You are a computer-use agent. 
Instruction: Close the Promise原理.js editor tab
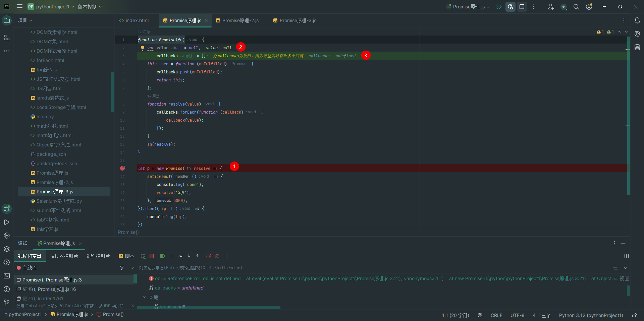coord(206,20)
